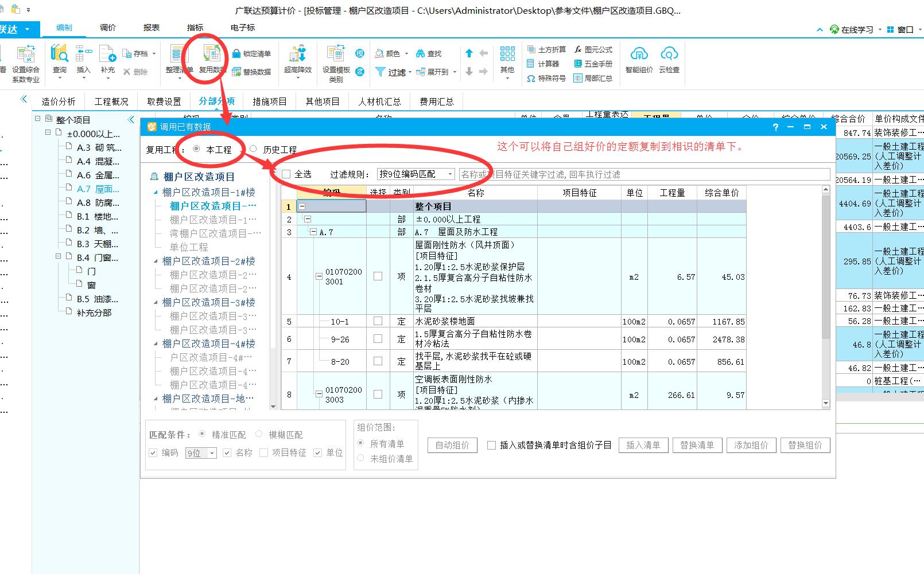
Task: Switch to the 费用汇总 tab
Action: coord(437,101)
